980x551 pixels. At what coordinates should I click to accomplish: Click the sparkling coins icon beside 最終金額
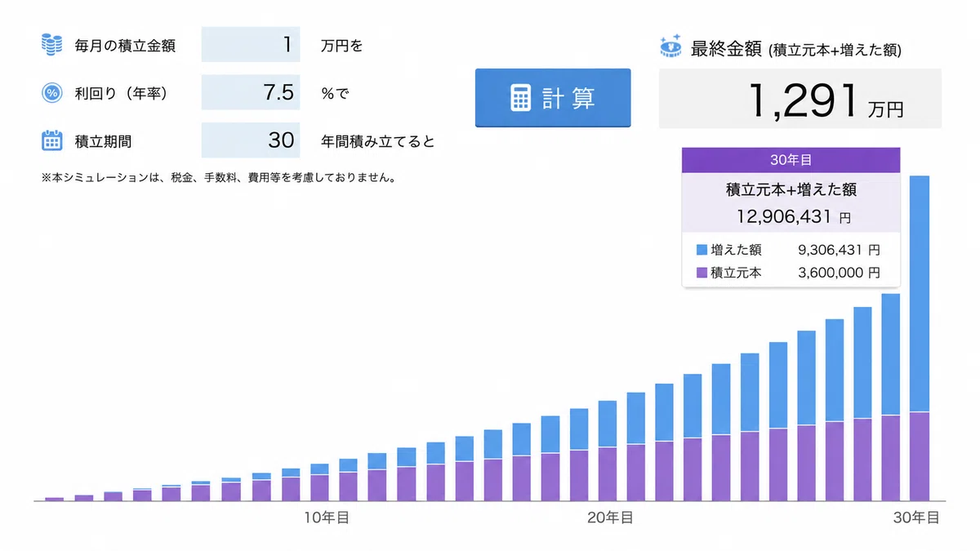(x=671, y=47)
